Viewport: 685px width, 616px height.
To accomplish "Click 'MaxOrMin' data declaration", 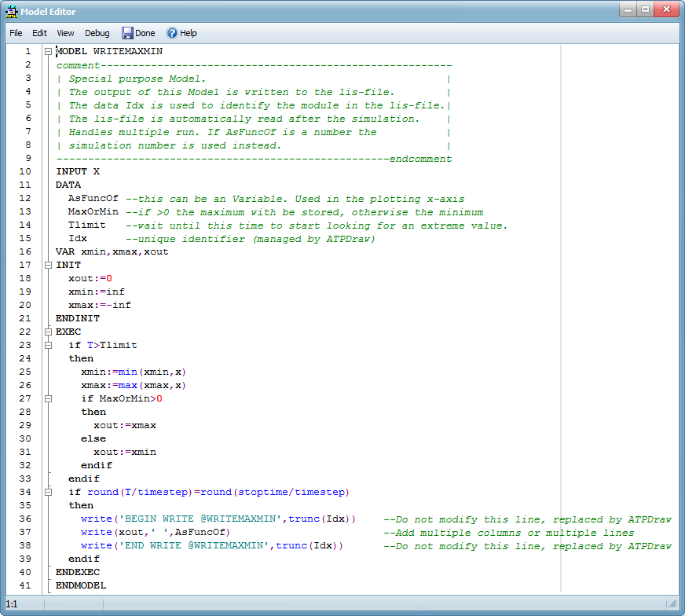I will (x=93, y=212).
